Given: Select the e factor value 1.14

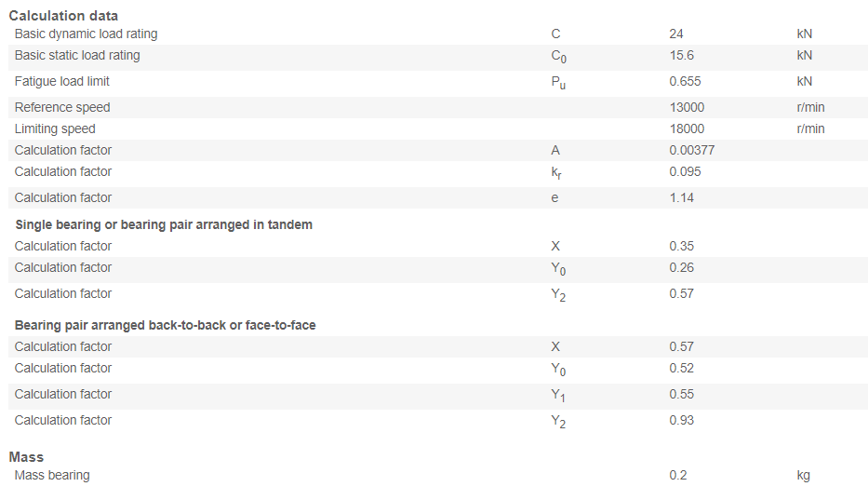Looking at the screenshot, I should click(x=681, y=198).
